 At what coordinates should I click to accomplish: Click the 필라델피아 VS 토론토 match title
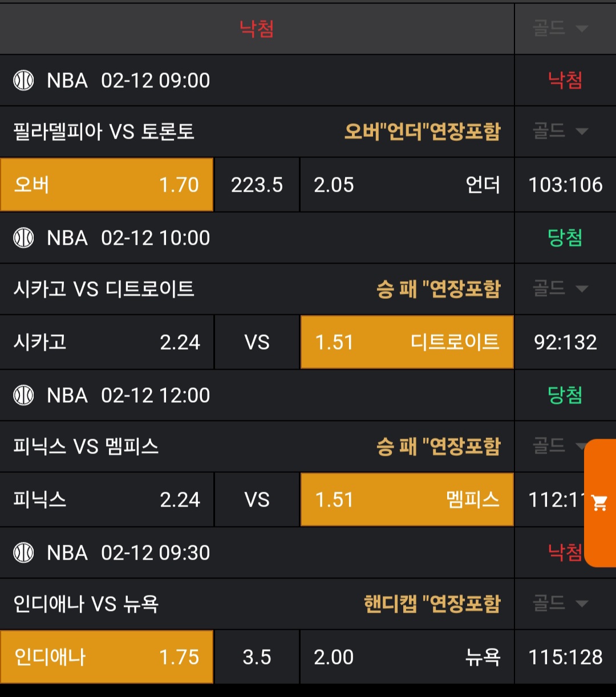coord(104,132)
